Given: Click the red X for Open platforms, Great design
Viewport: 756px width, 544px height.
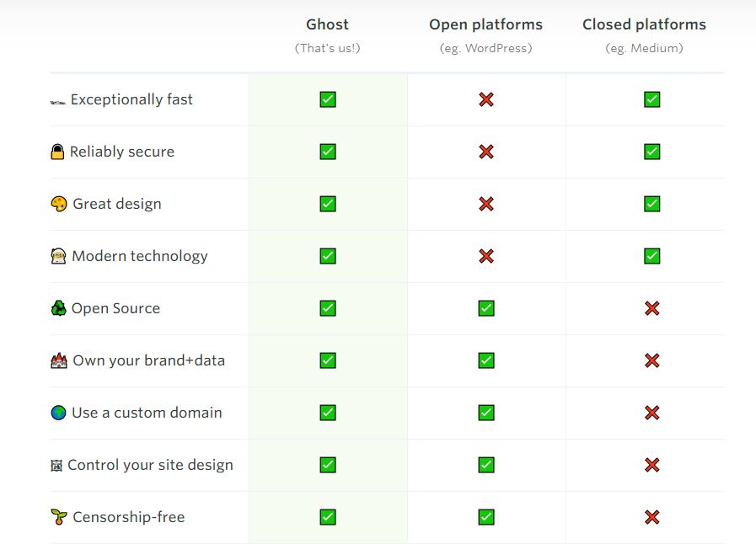Looking at the screenshot, I should (486, 204).
